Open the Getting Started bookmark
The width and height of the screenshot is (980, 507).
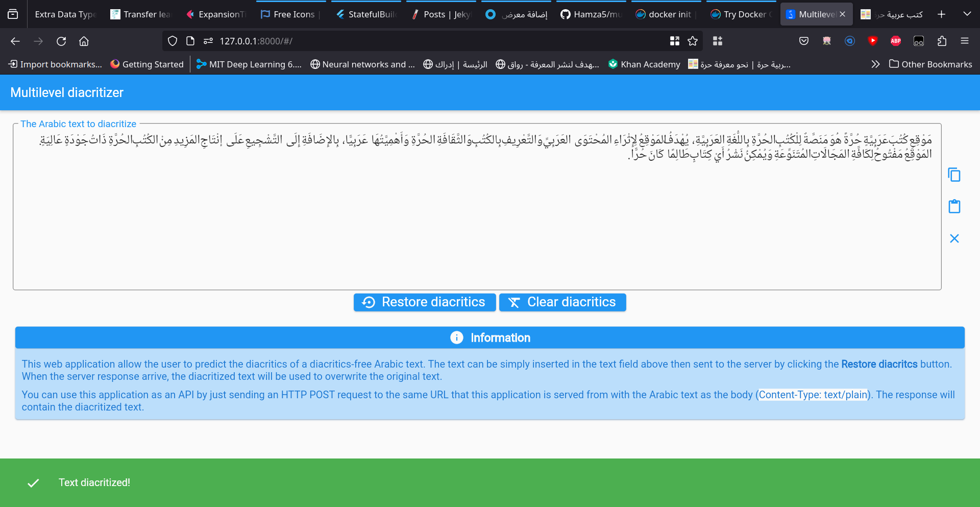[x=147, y=64]
